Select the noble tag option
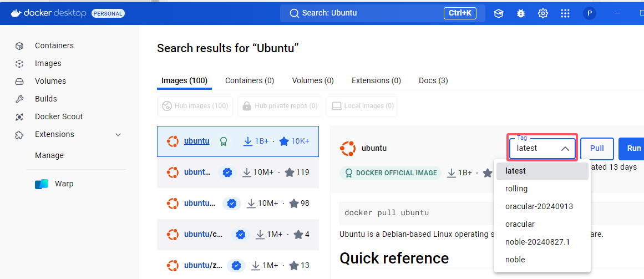The height and width of the screenshot is (279, 644). [515, 260]
